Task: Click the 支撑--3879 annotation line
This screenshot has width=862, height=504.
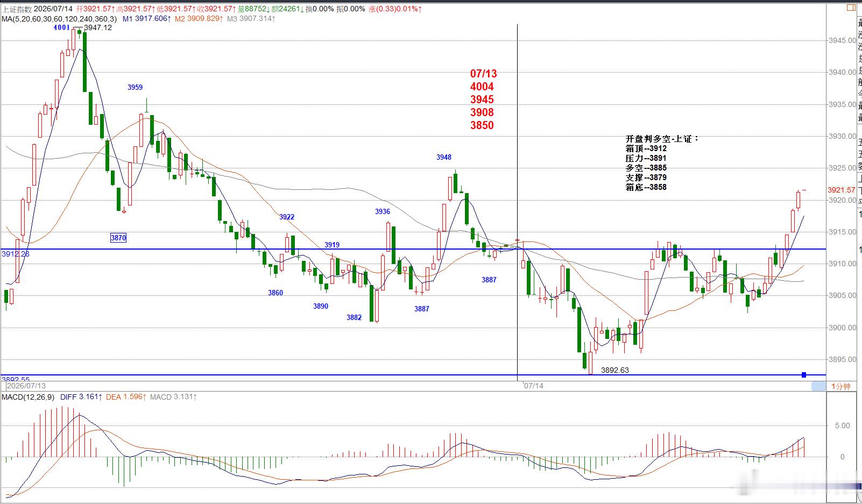Action: [646, 178]
